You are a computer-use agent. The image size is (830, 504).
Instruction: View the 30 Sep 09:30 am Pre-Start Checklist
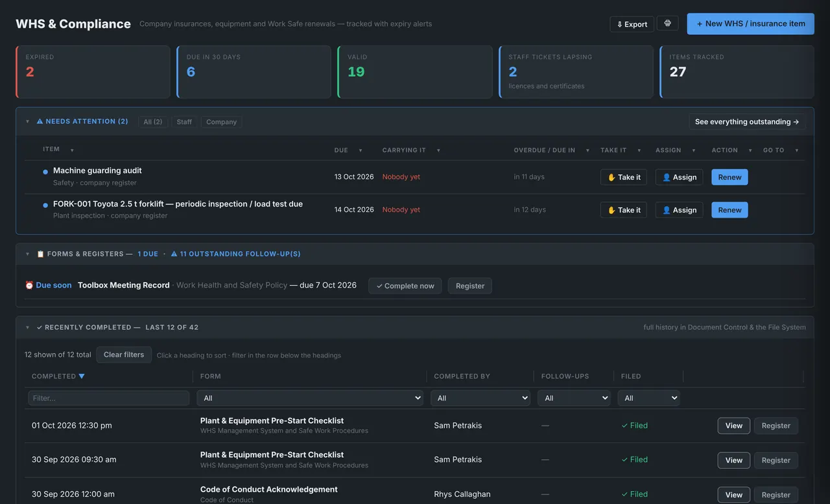pyautogui.click(x=734, y=460)
